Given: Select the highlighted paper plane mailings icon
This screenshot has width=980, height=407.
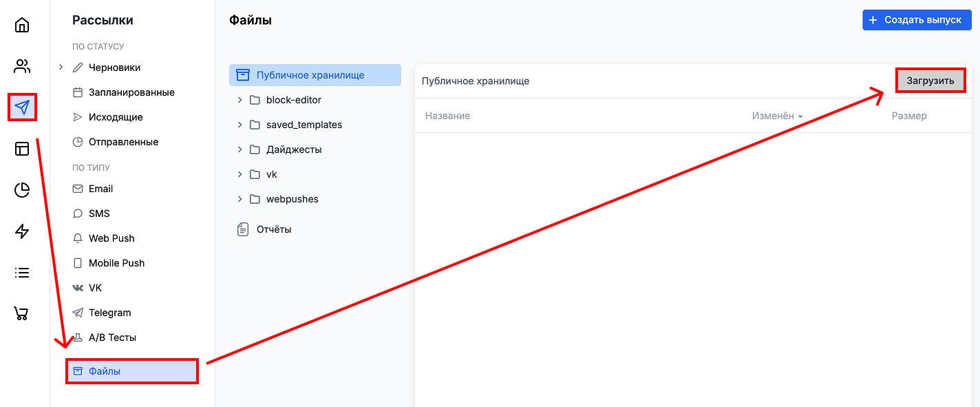Looking at the screenshot, I should 21,107.
